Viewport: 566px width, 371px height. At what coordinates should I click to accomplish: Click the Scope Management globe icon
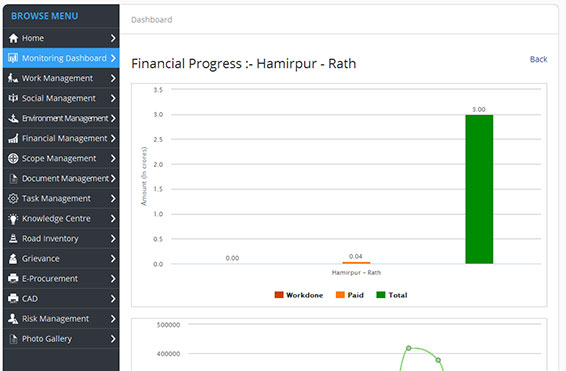[x=13, y=158]
